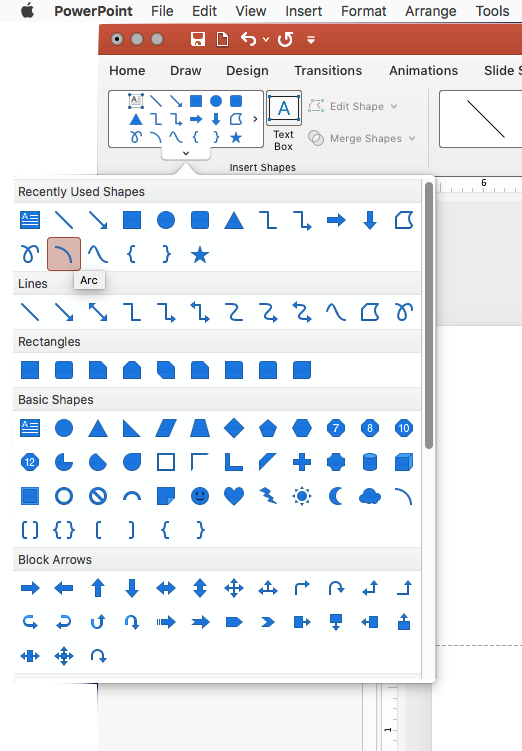Image resolution: width=522 pixels, height=751 pixels.
Task: Select the Cylinder (Can) shape
Action: click(x=370, y=462)
